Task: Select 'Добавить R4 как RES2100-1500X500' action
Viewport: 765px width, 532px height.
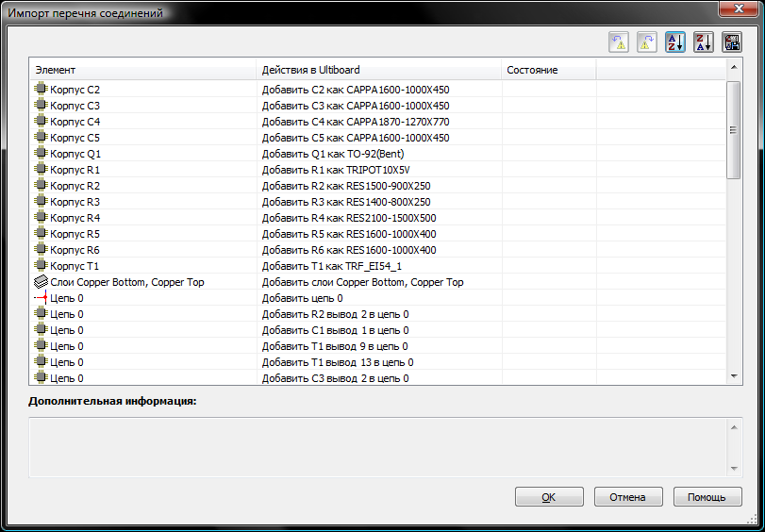Action: click(x=349, y=218)
